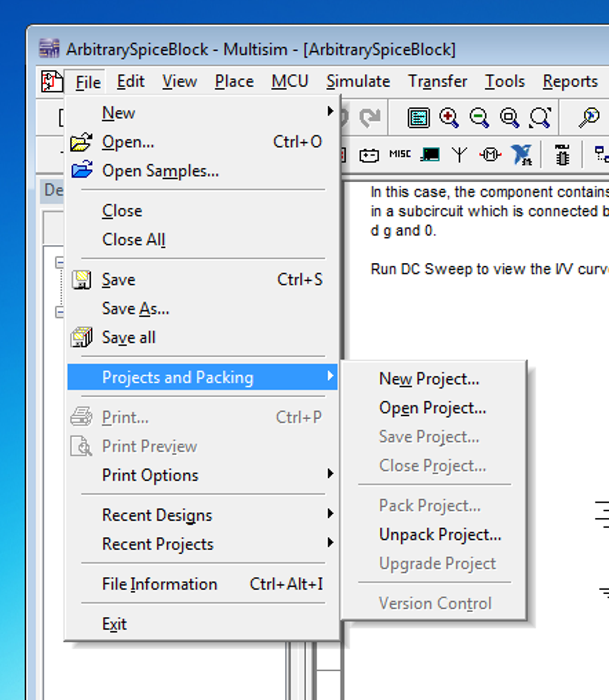
Task: Place an Electromechanical component (motor icon)
Action: click(x=490, y=155)
